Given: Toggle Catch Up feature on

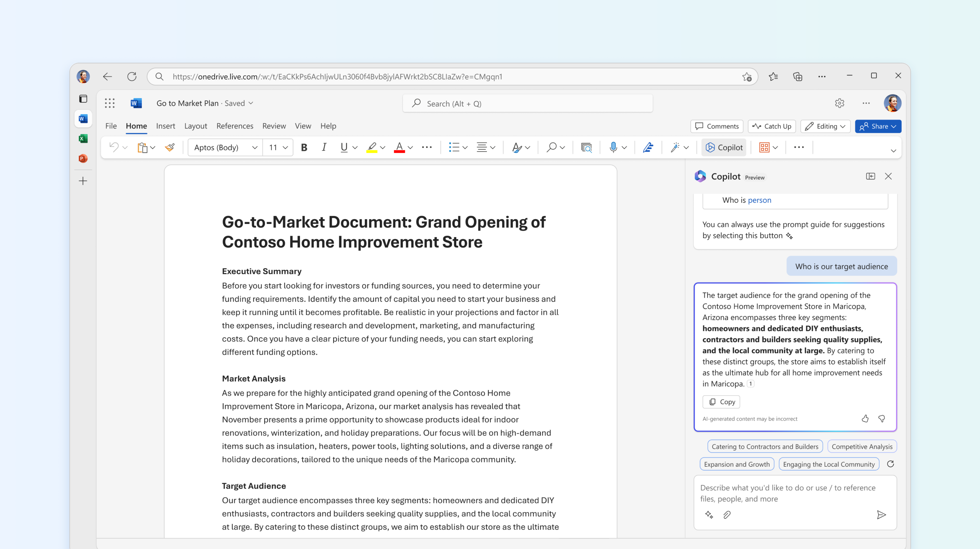Looking at the screenshot, I should (772, 126).
